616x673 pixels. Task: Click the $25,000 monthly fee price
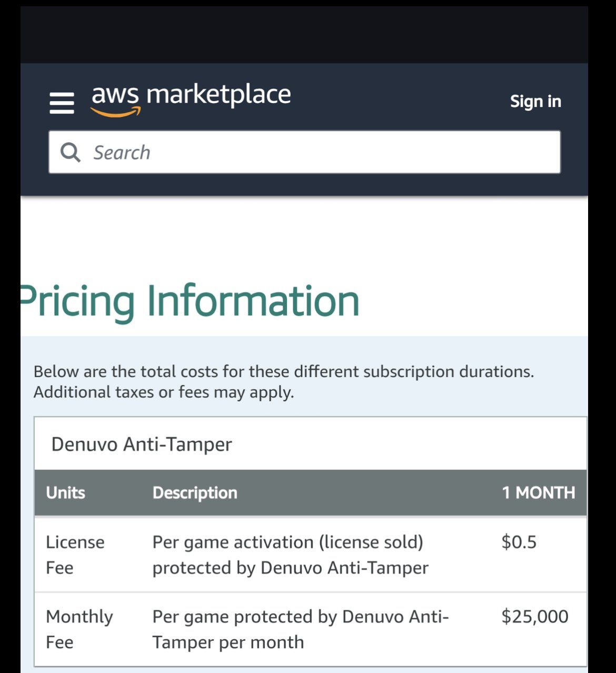point(534,616)
